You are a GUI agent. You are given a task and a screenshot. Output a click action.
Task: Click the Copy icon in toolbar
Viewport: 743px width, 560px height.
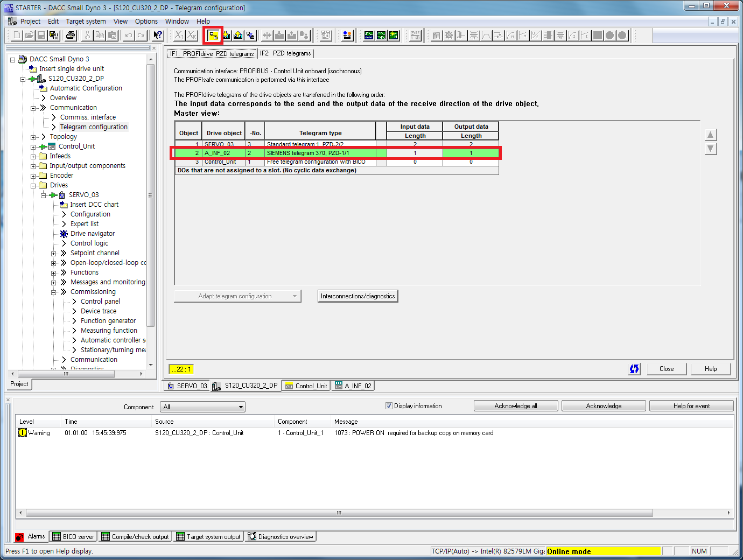click(100, 36)
